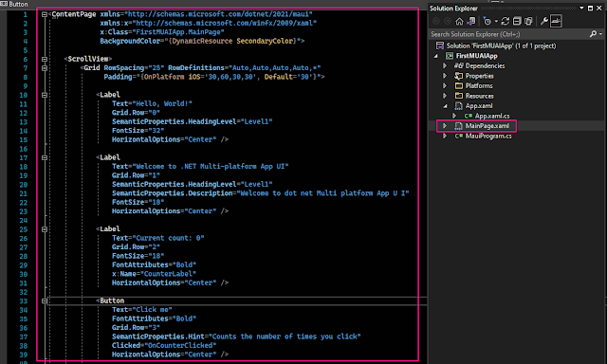607x364 pixels.
Task: Click the Back navigation icon in Solution Explorer
Action: tap(436, 21)
